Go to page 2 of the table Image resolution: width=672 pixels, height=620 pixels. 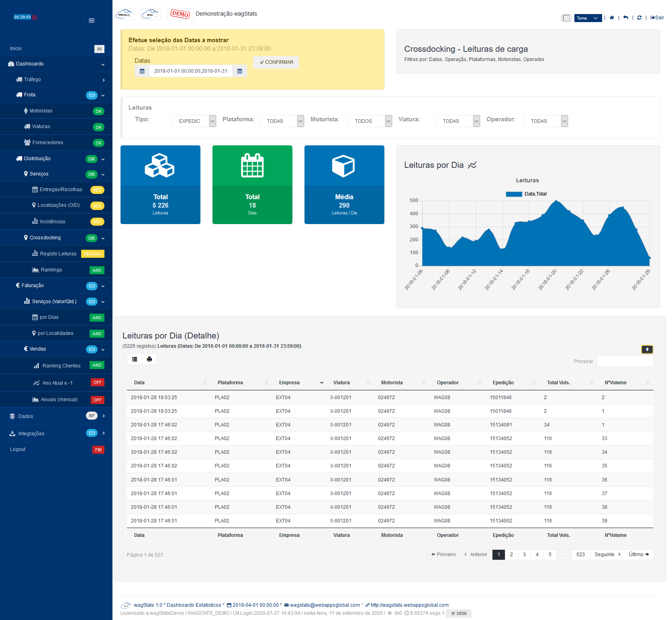(511, 555)
